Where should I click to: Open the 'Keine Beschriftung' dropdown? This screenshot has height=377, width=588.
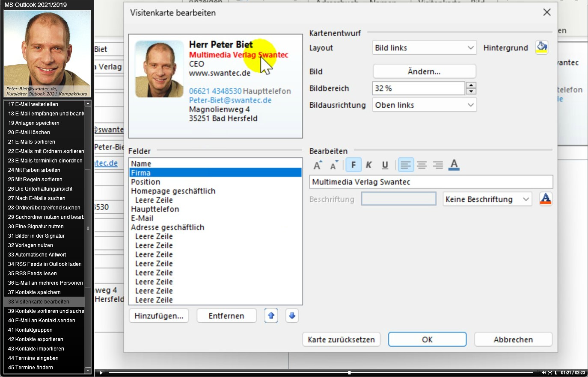click(487, 199)
